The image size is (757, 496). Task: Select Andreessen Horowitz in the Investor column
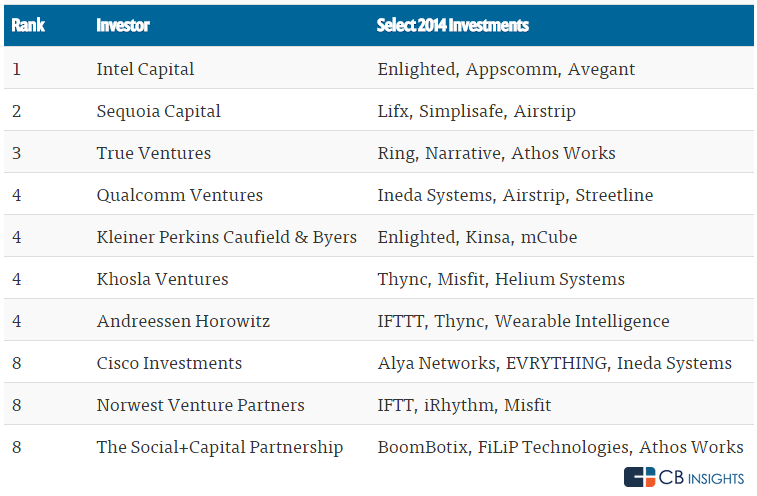pos(183,321)
